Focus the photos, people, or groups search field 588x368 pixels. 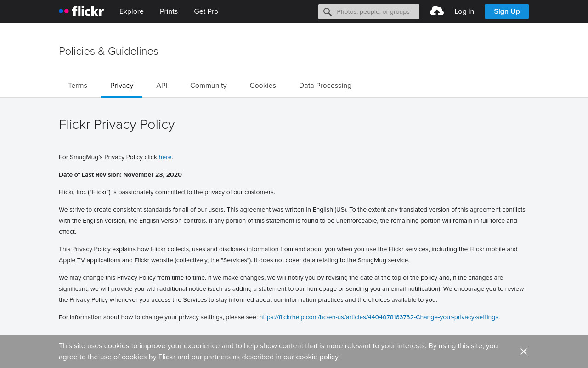point(369,11)
